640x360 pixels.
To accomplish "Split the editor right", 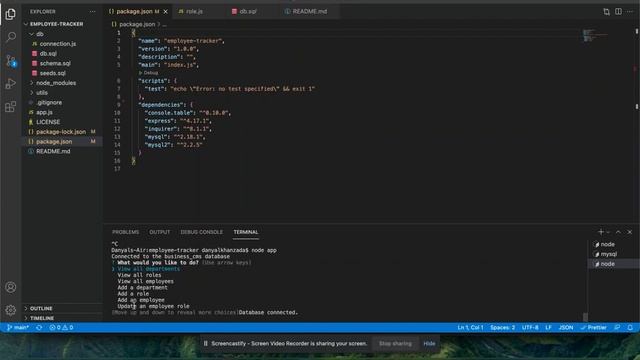I will tap(618, 11).
